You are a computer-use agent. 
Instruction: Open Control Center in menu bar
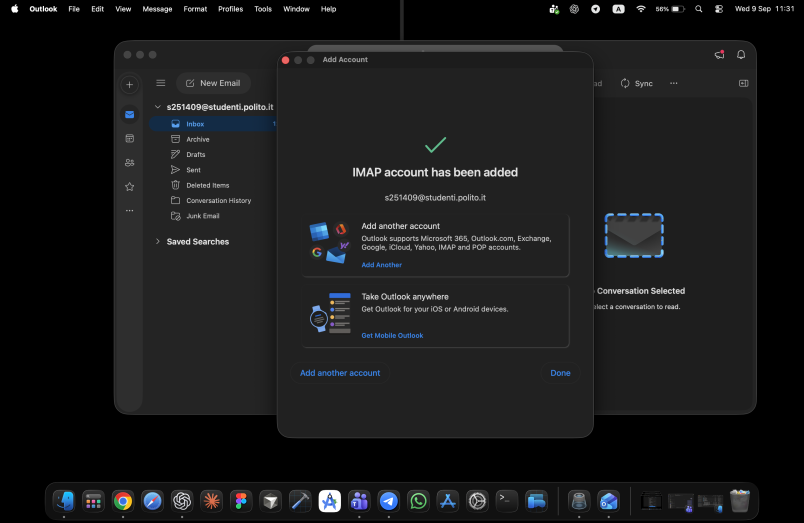click(719, 9)
